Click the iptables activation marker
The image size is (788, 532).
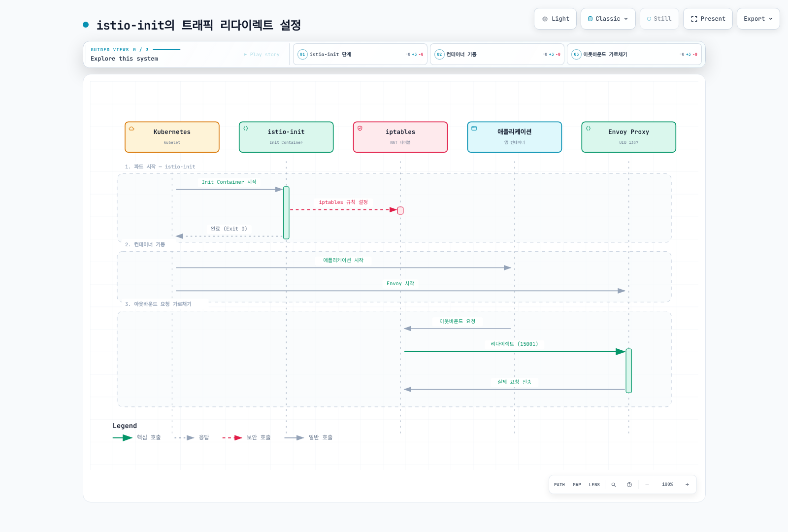[x=400, y=211]
